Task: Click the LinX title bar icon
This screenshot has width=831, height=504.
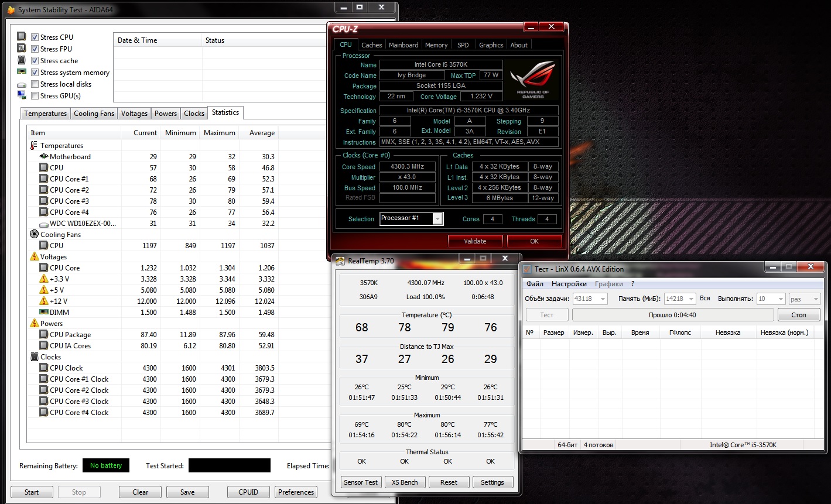Action: 526,269
